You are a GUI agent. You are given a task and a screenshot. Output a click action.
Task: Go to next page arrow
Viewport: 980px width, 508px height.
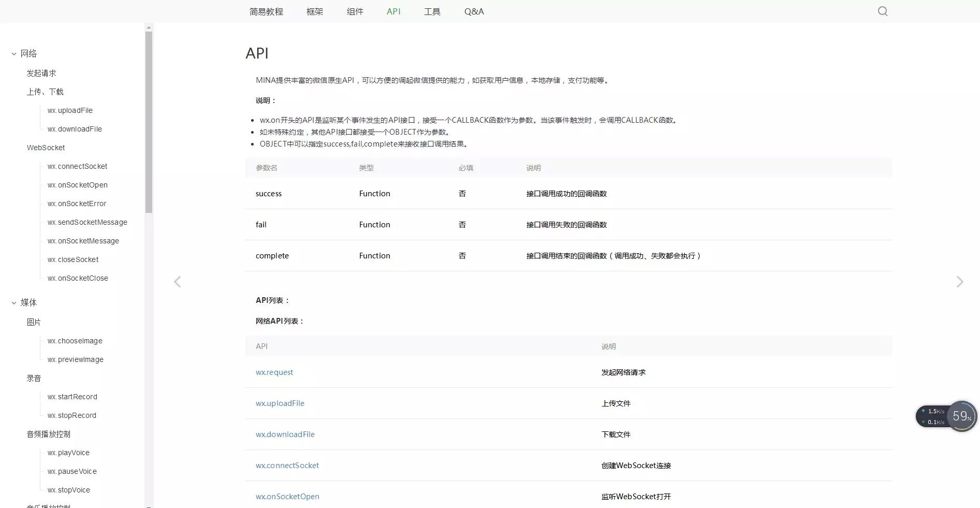[x=960, y=282]
